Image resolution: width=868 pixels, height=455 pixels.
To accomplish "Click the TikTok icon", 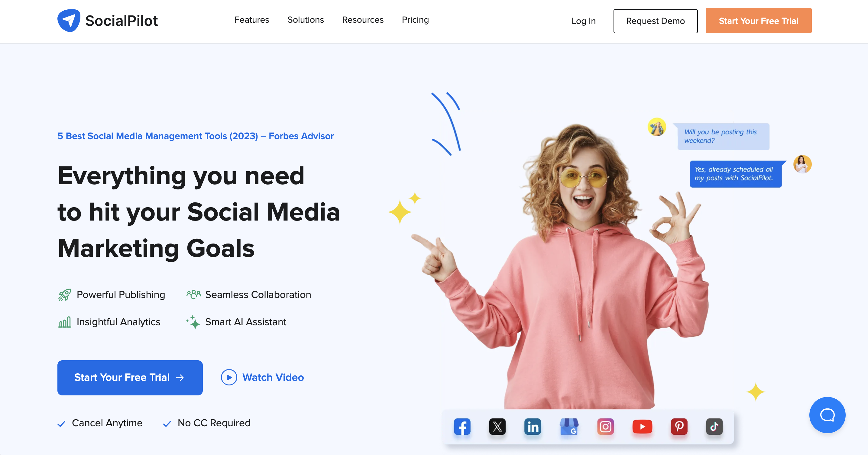I will coord(714,426).
